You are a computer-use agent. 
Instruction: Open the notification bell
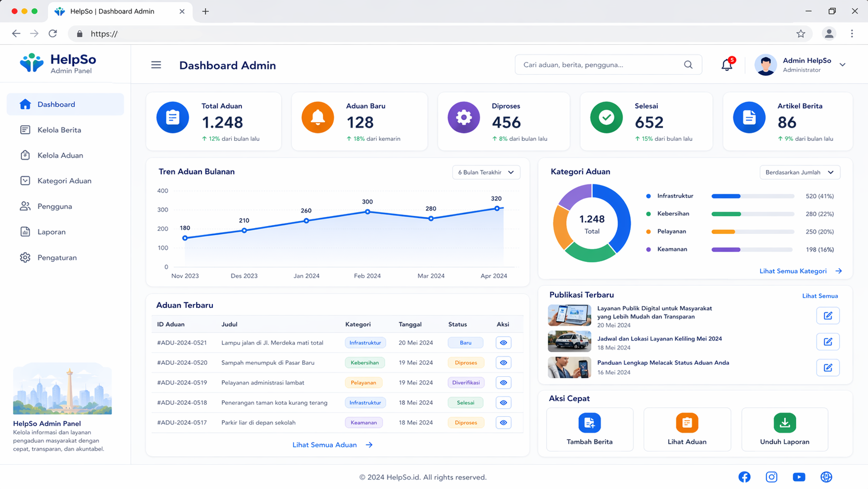point(727,65)
